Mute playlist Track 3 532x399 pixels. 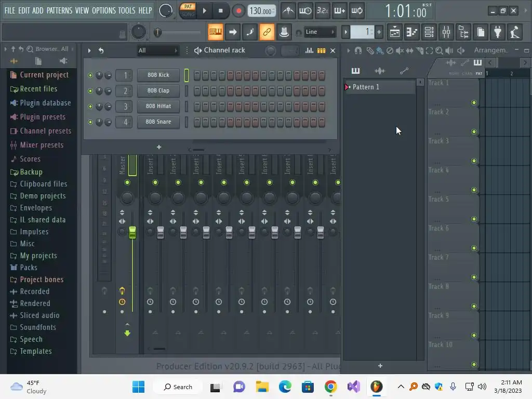[x=474, y=161]
